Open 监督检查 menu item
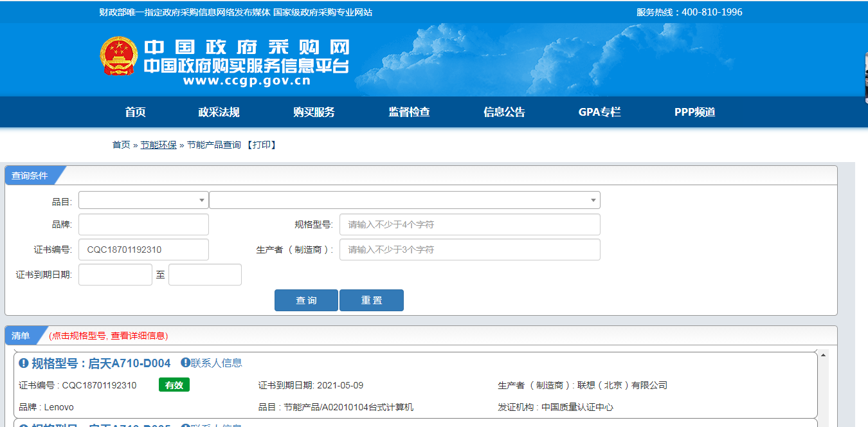This screenshot has width=868, height=427. [x=409, y=112]
